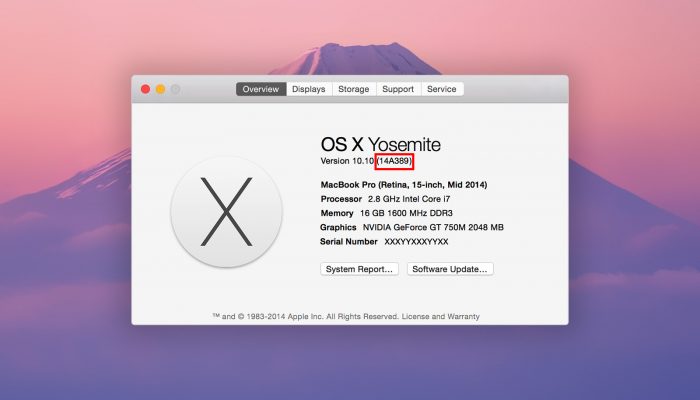Close the About This Mac window

click(x=145, y=89)
